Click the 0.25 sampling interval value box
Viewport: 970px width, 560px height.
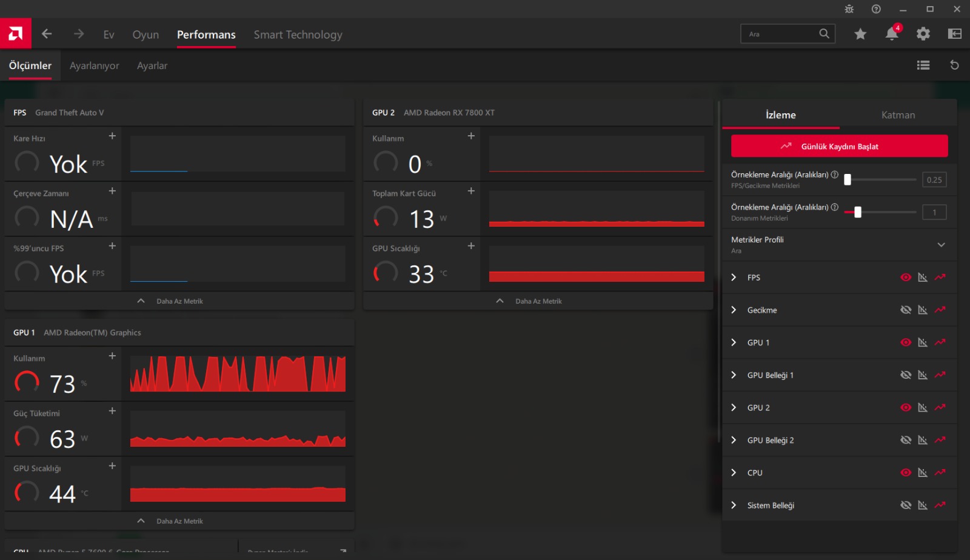(x=934, y=179)
